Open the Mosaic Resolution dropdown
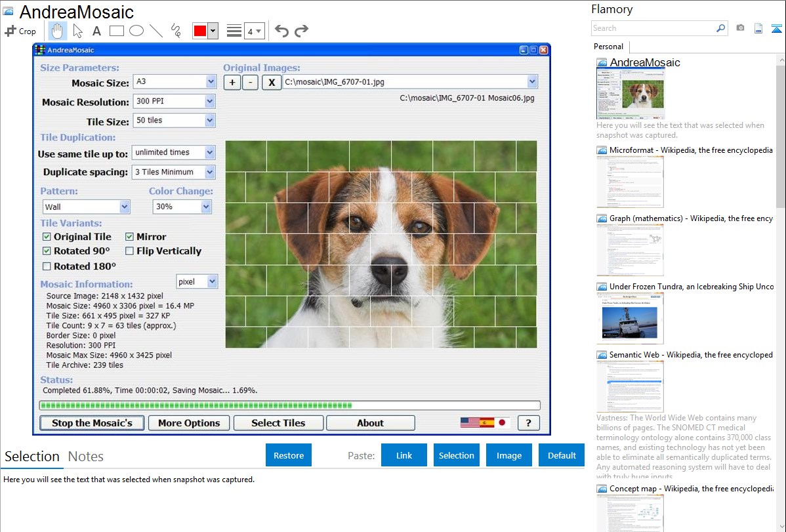The height and width of the screenshot is (532, 786). (210, 101)
